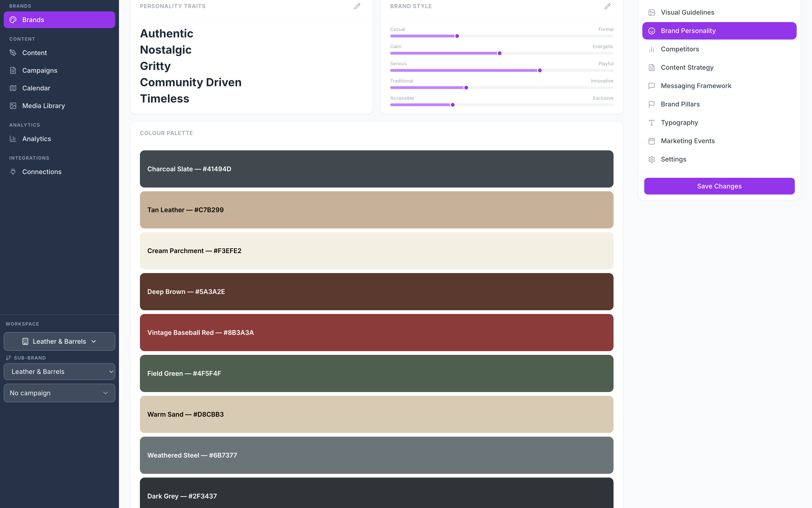Click the Typography T icon
Screen dimensions: 812x508
click(651, 123)
